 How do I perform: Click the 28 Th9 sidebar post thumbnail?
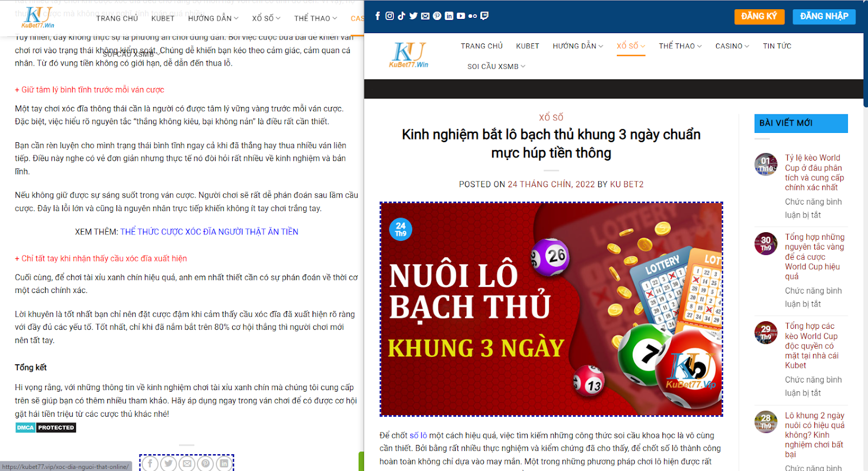tap(766, 422)
